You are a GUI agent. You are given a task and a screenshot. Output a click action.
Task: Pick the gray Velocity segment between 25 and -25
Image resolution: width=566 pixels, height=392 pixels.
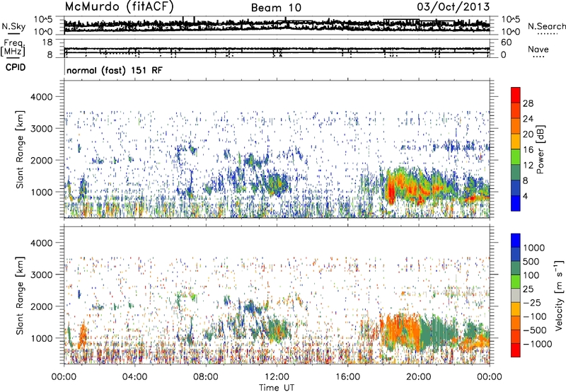[x=516, y=295]
